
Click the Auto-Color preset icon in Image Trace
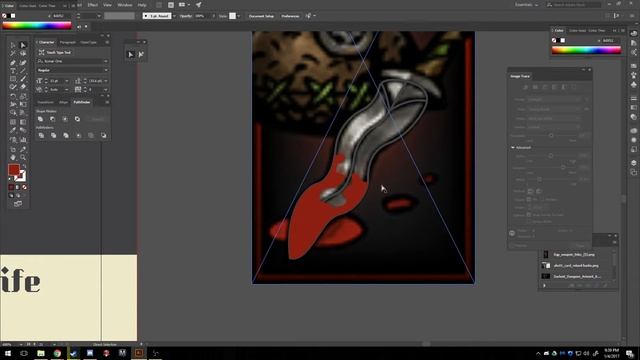[x=526, y=87]
